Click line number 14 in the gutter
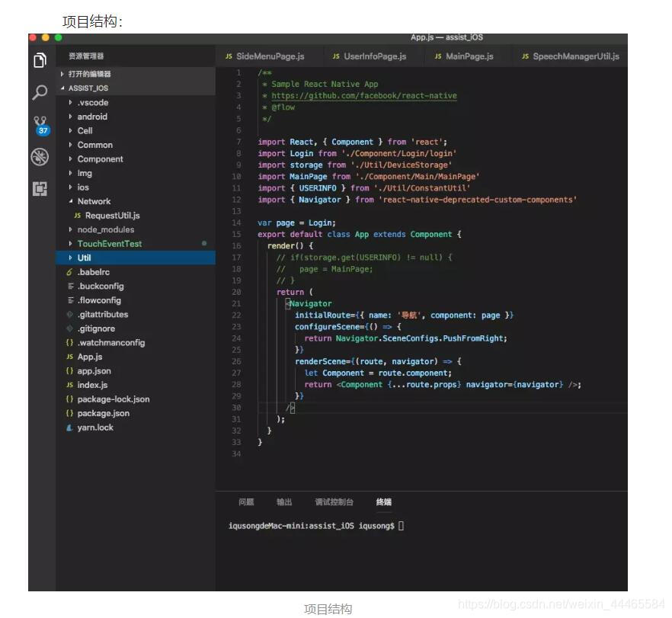Image resolution: width=672 pixels, height=618 pixels. pyautogui.click(x=236, y=223)
